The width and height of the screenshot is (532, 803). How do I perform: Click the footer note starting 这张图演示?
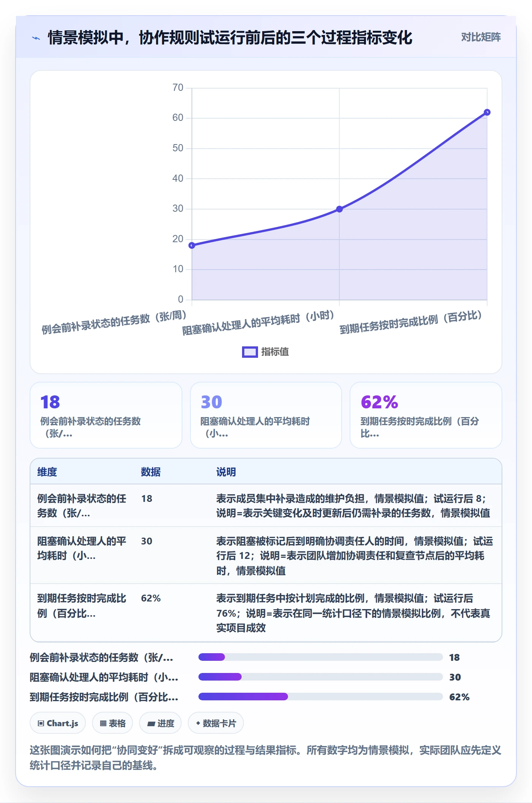(266, 758)
